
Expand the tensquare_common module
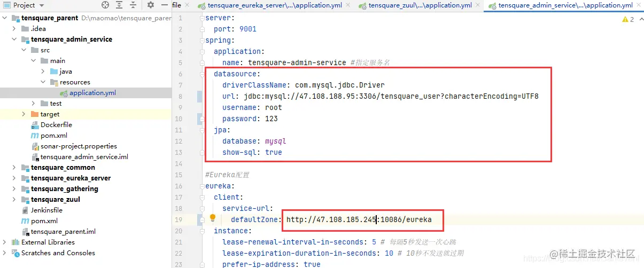pos(15,167)
